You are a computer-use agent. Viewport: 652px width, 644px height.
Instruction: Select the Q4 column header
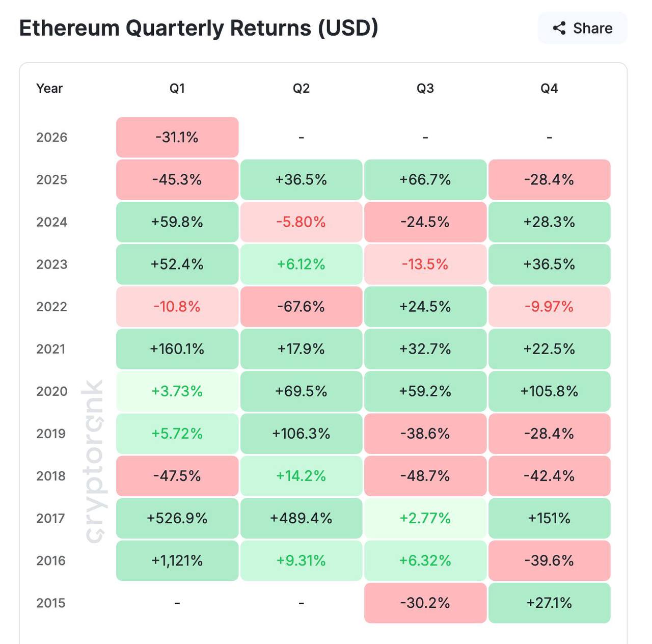click(x=549, y=88)
